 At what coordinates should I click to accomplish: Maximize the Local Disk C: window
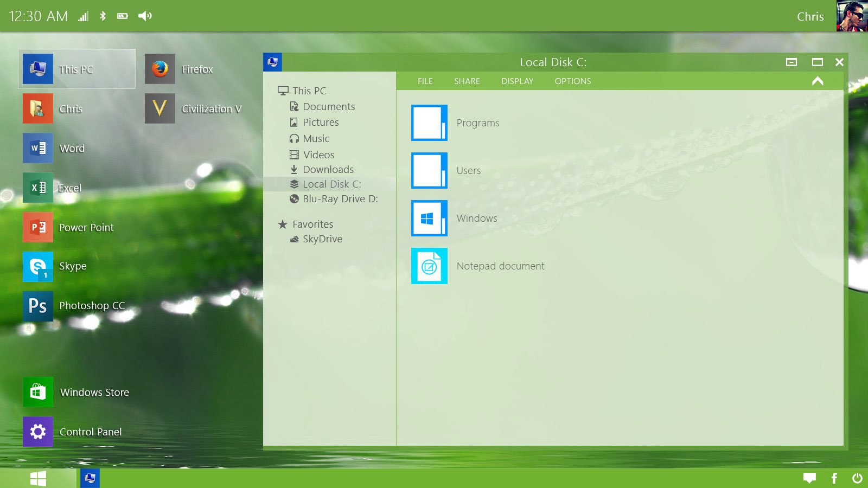(x=817, y=62)
